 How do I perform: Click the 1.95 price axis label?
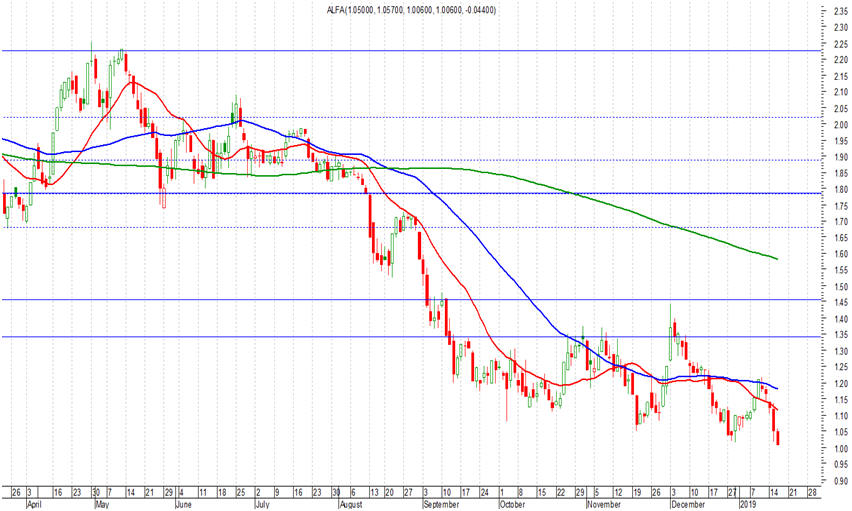pyautogui.click(x=841, y=141)
